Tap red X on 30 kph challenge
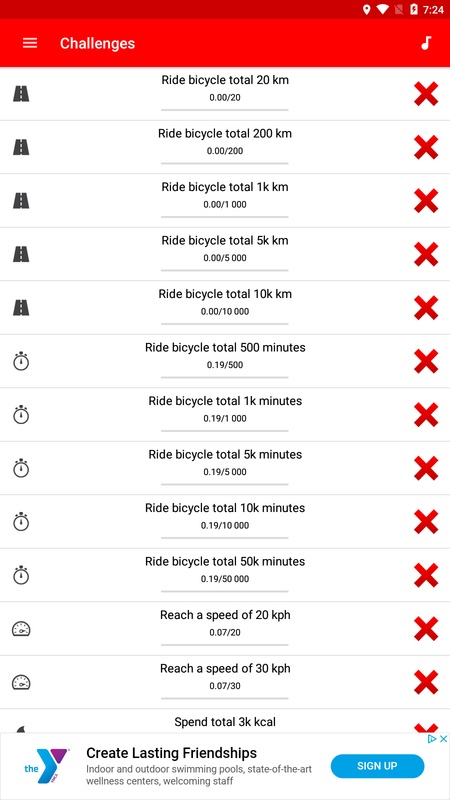This screenshot has height=800, width=450. [x=426, y=682]
